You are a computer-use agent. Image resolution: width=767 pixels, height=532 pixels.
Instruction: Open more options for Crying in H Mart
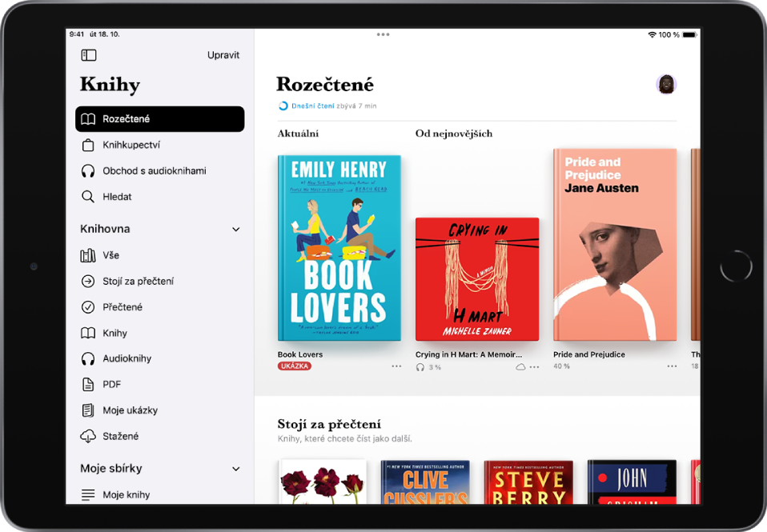534,367
